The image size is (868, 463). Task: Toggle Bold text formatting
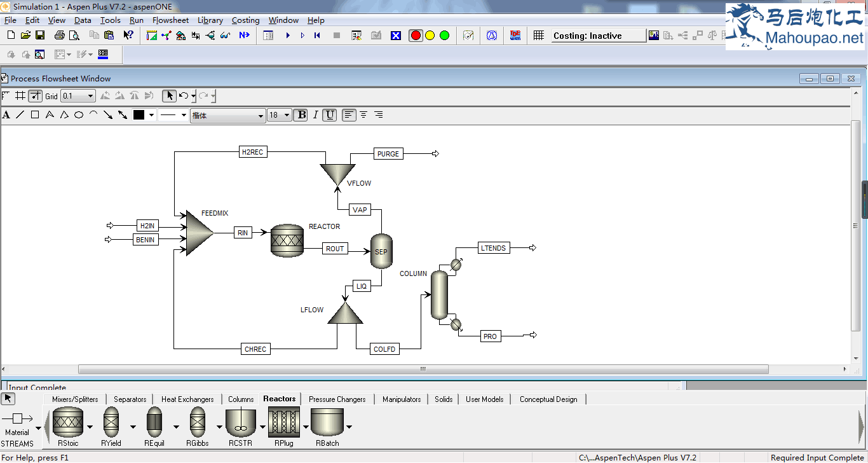(301, 115)
